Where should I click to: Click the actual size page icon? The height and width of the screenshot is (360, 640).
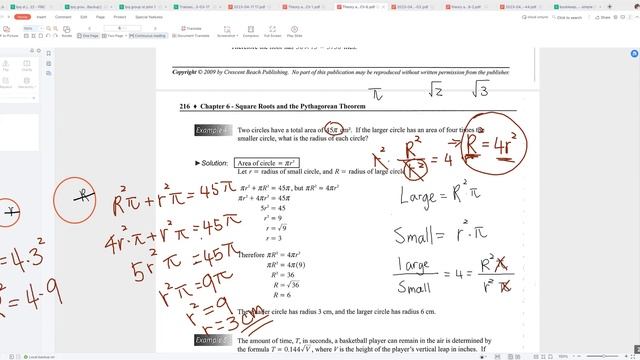tap(26, 36)
